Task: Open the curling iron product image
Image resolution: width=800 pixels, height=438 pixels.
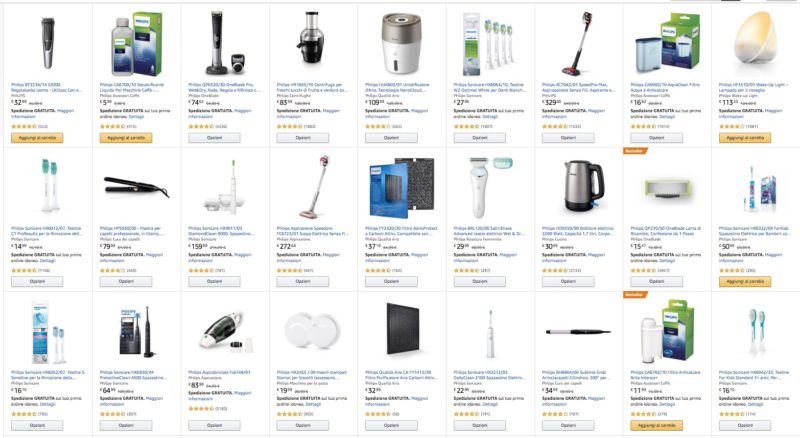Action: pos(578,332)
